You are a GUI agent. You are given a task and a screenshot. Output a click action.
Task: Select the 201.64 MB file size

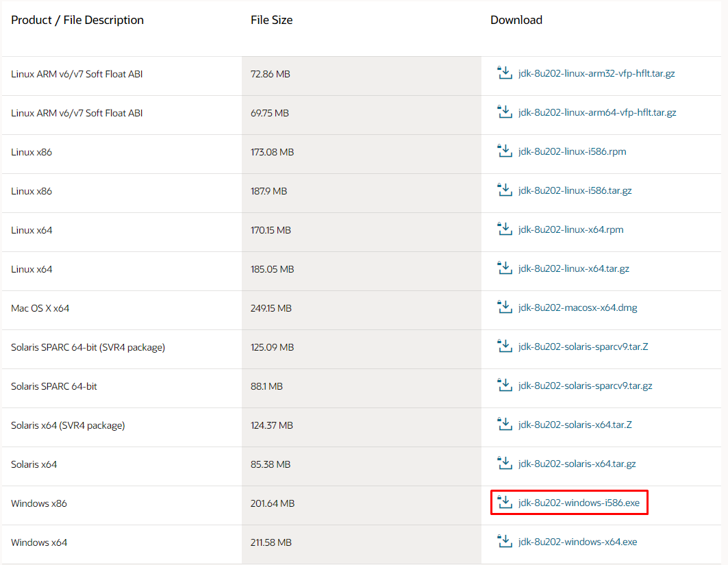point(273,503)
